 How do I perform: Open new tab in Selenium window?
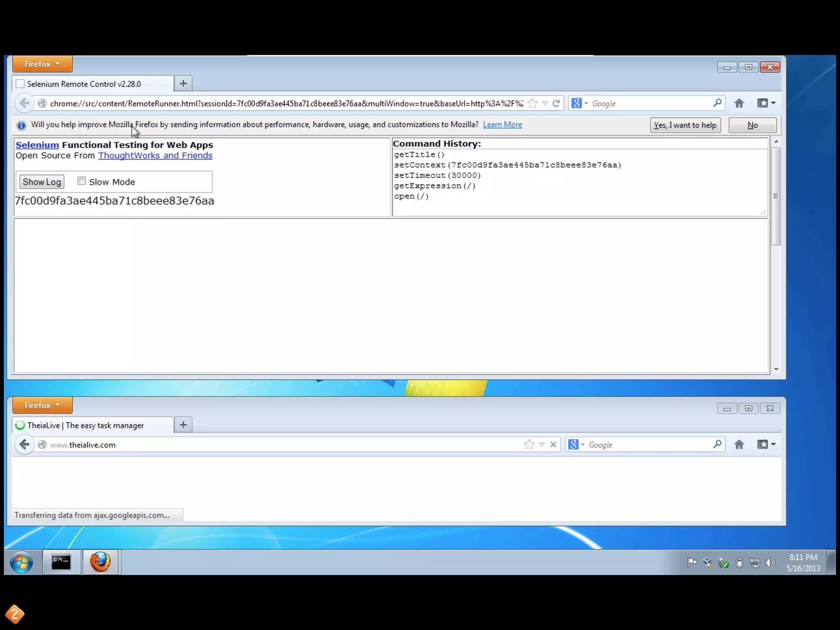point(183,84)
